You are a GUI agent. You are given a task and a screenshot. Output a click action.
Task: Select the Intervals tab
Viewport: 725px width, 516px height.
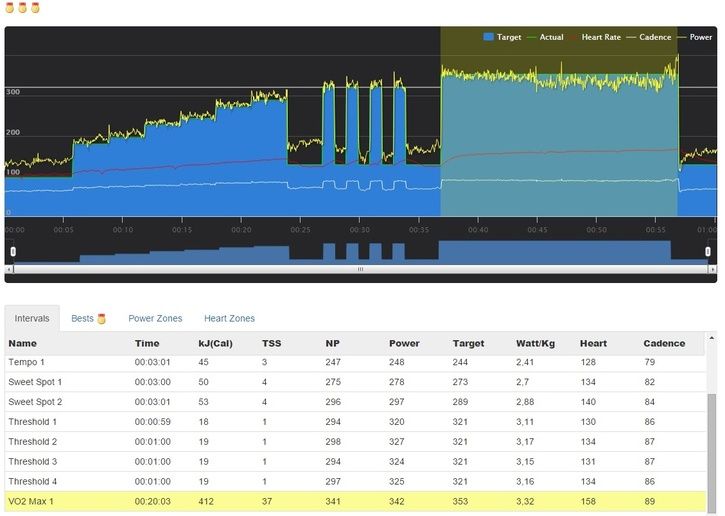(32, 319)
